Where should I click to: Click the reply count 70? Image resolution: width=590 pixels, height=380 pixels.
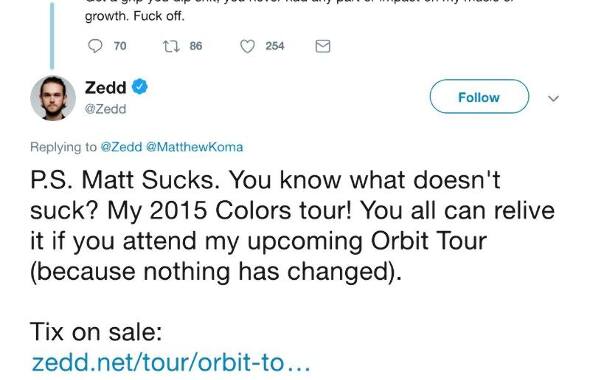(x=120, y=46)
